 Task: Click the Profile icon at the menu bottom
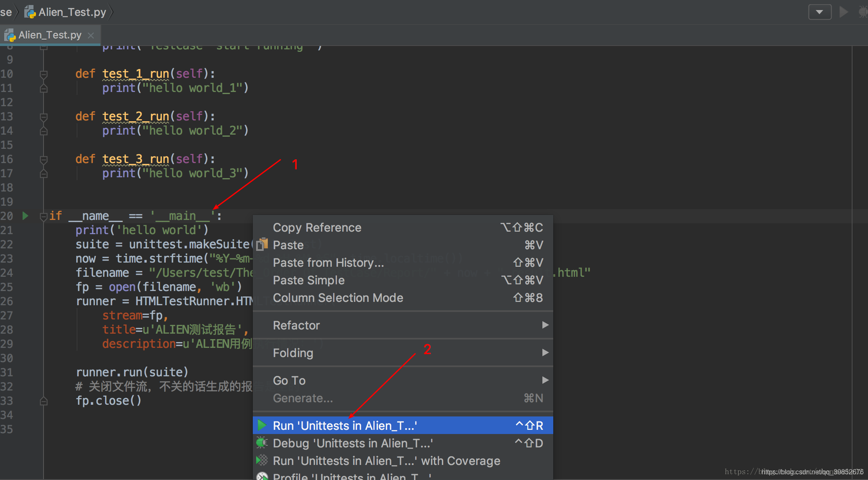[262, 476]
